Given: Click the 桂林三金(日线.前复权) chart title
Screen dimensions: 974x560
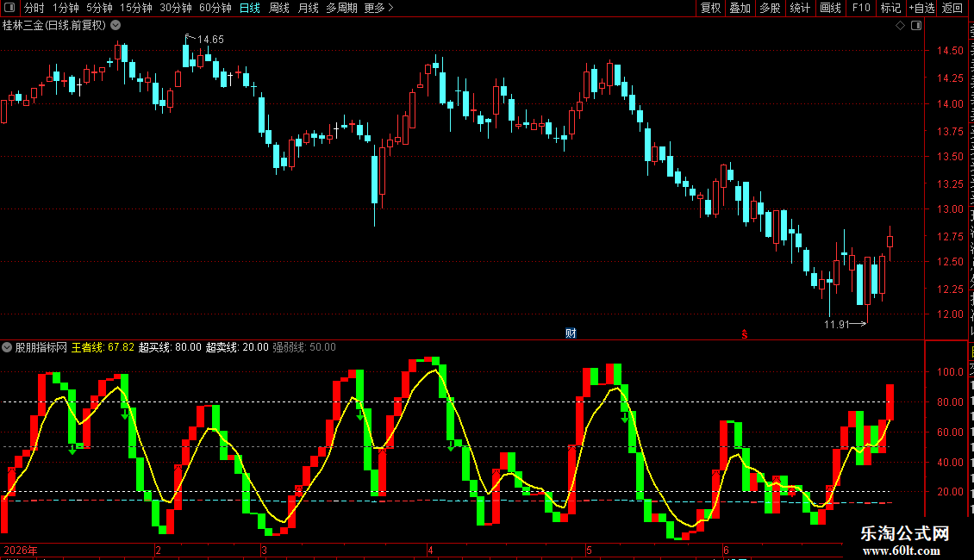Looking at the screenshot, I should [x=54, y=26].
